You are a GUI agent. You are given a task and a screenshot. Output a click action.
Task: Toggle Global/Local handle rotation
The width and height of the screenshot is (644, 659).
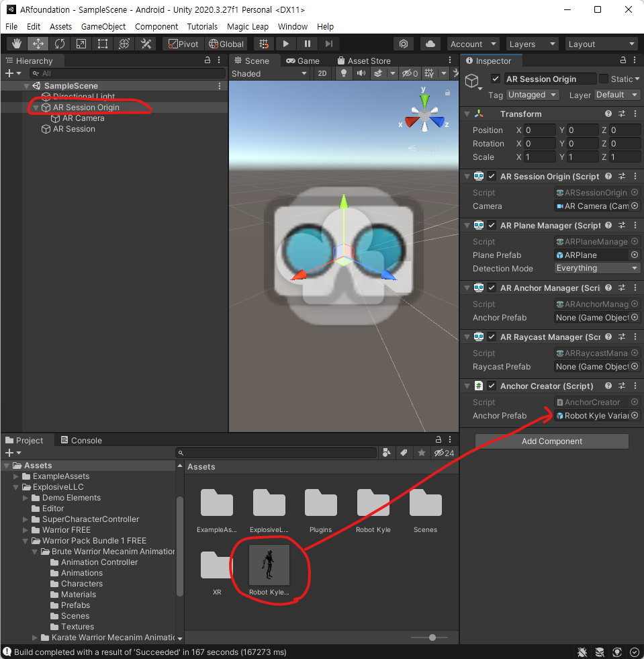(226, 44)
